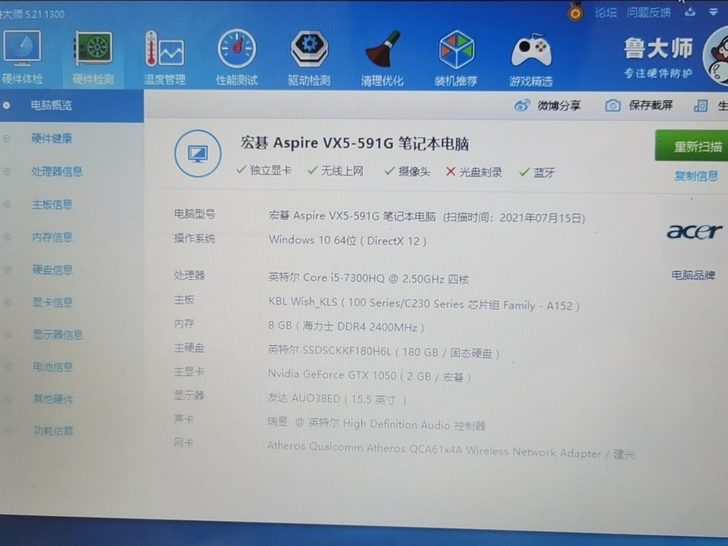Click the 独立显卡 feature indicator

click(x=264, y=170)
